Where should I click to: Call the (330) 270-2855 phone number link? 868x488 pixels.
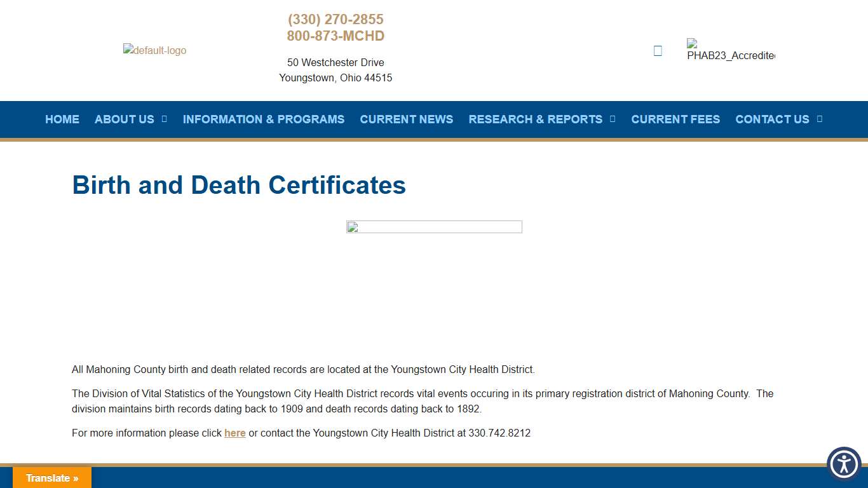[335, 19]
